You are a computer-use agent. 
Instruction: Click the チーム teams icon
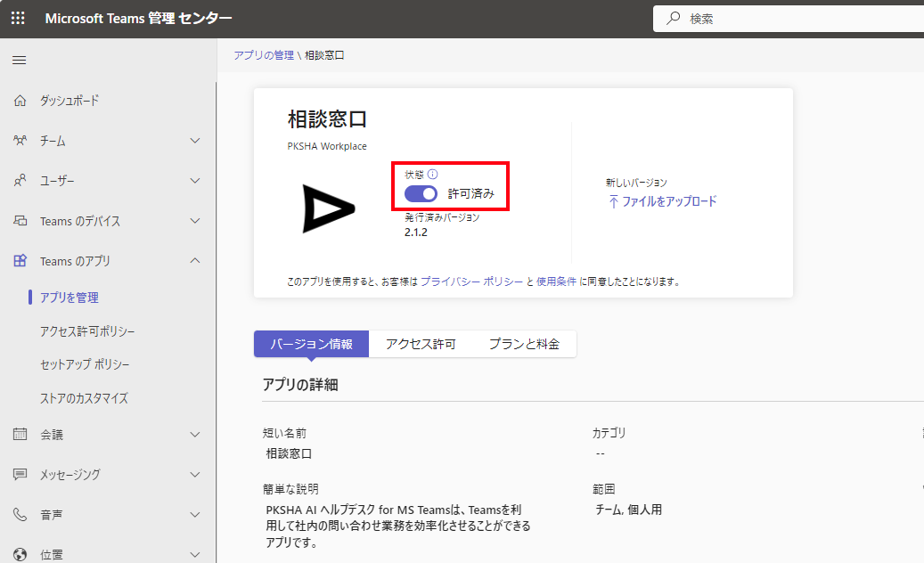[20, 141]
